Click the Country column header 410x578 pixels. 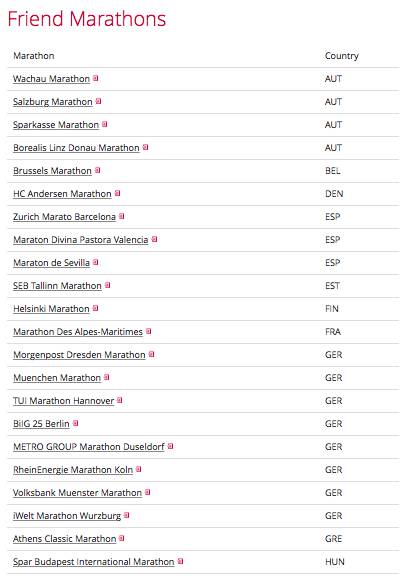click(342, 56)
